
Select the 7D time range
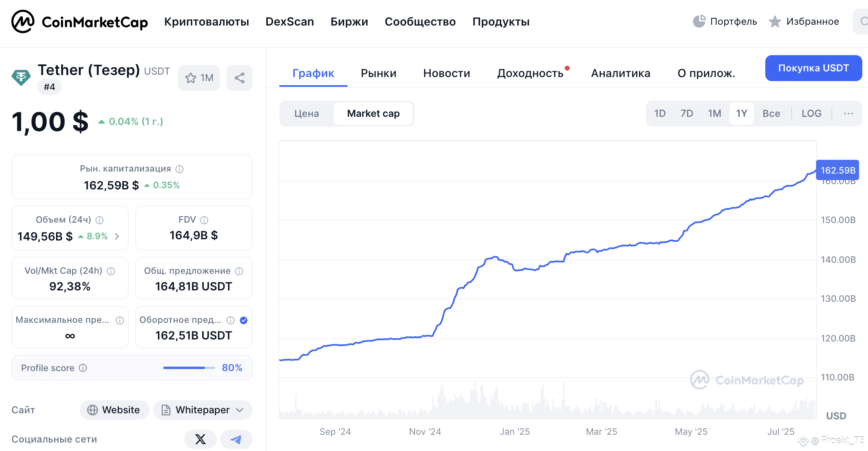tap(687, 114)
